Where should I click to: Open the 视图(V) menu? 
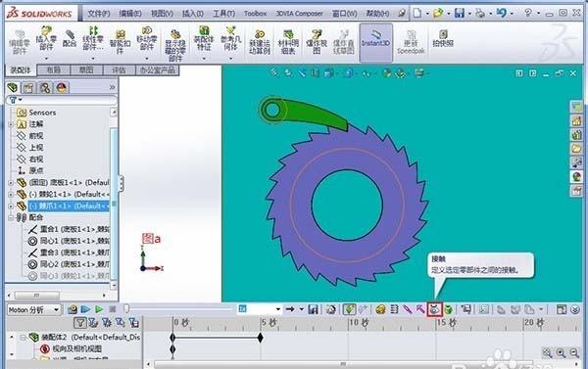162,14
